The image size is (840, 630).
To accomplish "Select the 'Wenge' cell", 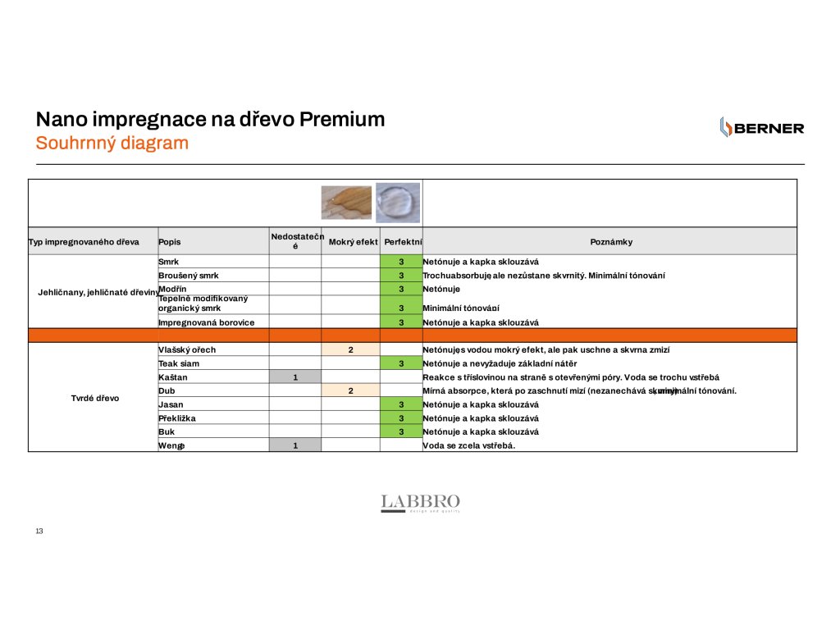I will (214, 445).
